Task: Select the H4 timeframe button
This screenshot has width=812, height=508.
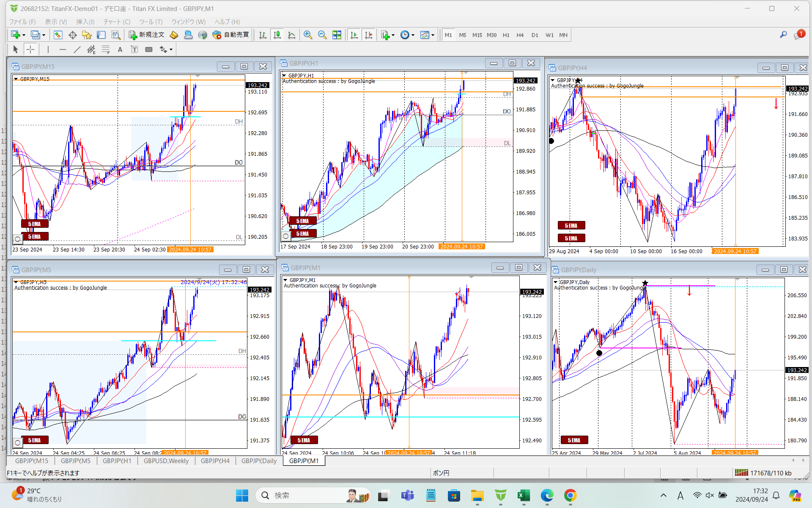Action: coord(520,35)
